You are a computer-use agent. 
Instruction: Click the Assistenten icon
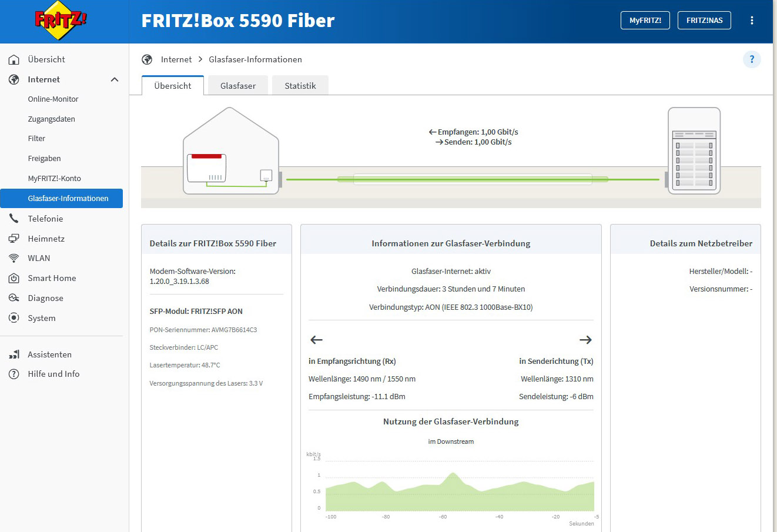click(14, 354)
